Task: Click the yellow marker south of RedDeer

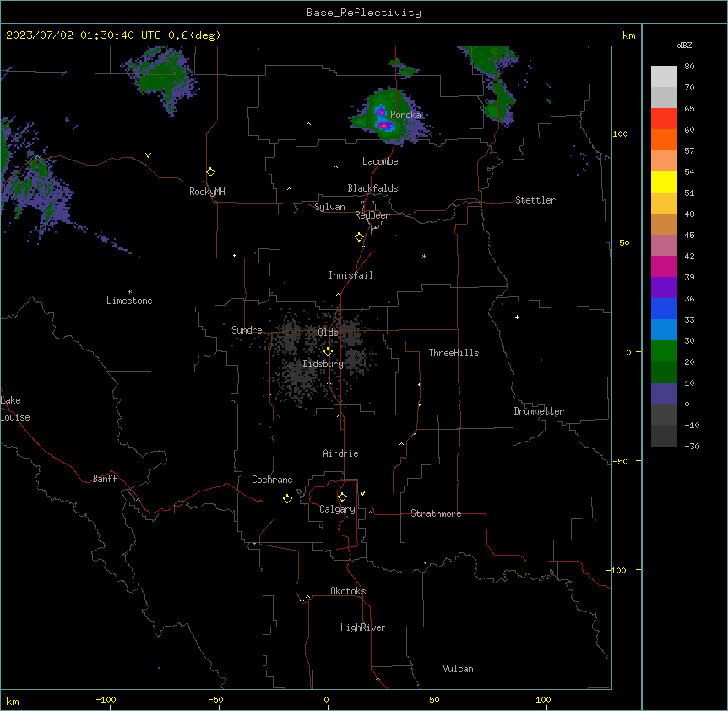Action: point(359,237)
